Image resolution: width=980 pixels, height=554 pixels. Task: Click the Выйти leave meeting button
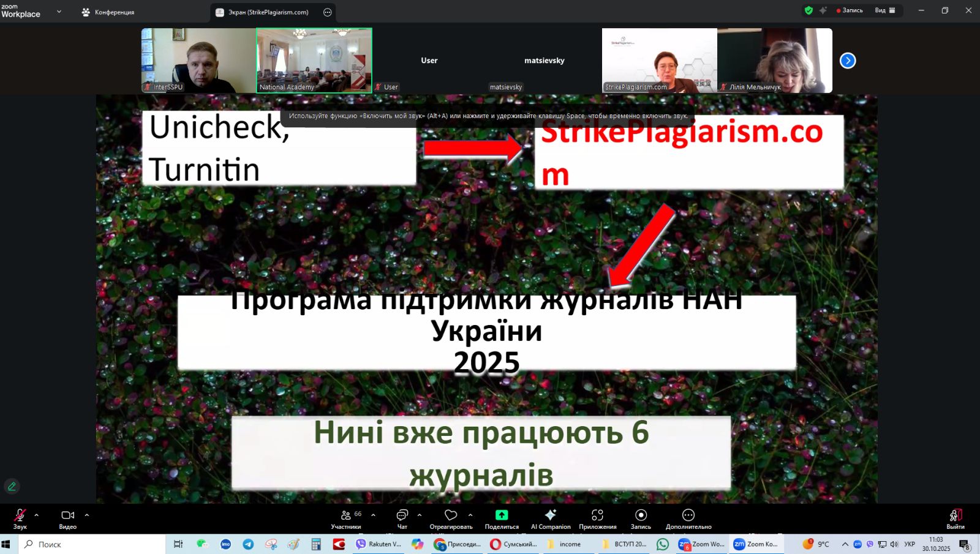955,517
